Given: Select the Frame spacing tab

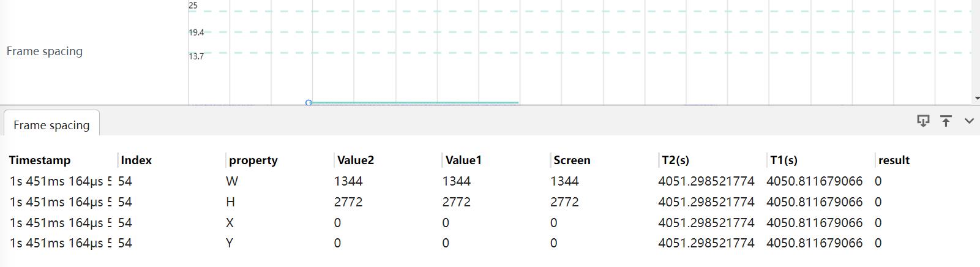Looking at the screenshot, I should pos(51,125).
